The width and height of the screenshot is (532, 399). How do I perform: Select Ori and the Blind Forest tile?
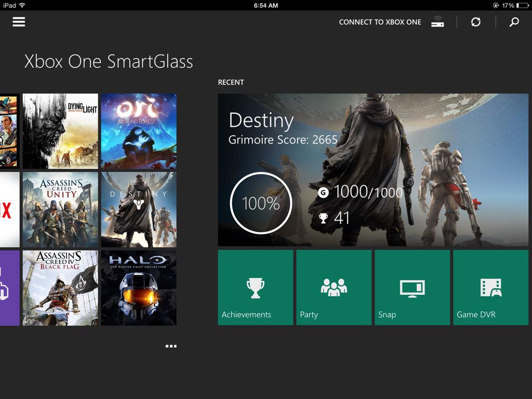click(x=139, y=131)
